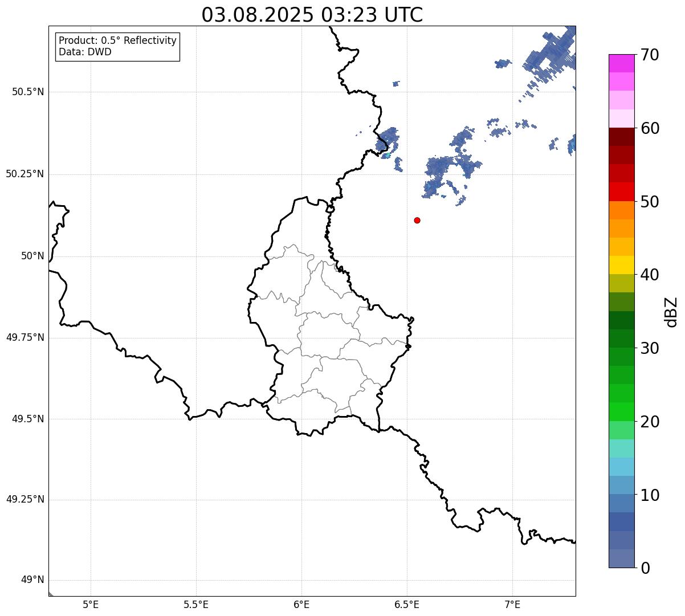This screenshot has width=685, height=616.
Task: Click the latitude label "50.25°N"
Action: coord(25,174)
